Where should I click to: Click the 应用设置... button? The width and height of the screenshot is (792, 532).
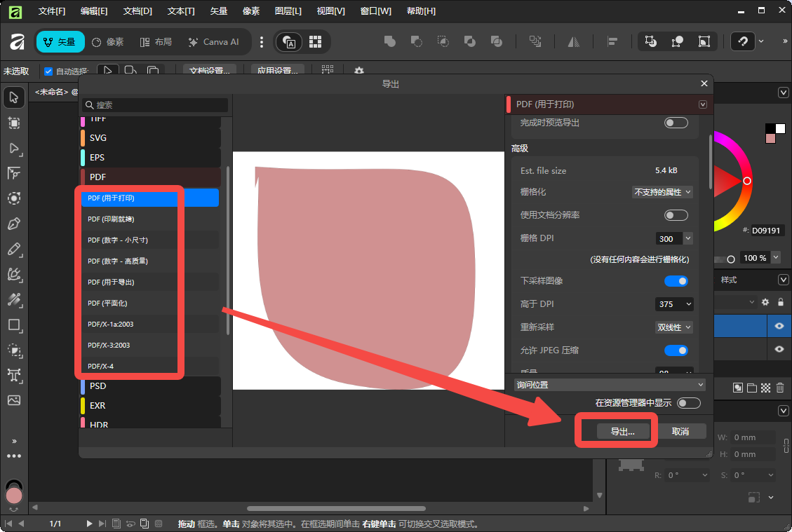coord(277,69)
